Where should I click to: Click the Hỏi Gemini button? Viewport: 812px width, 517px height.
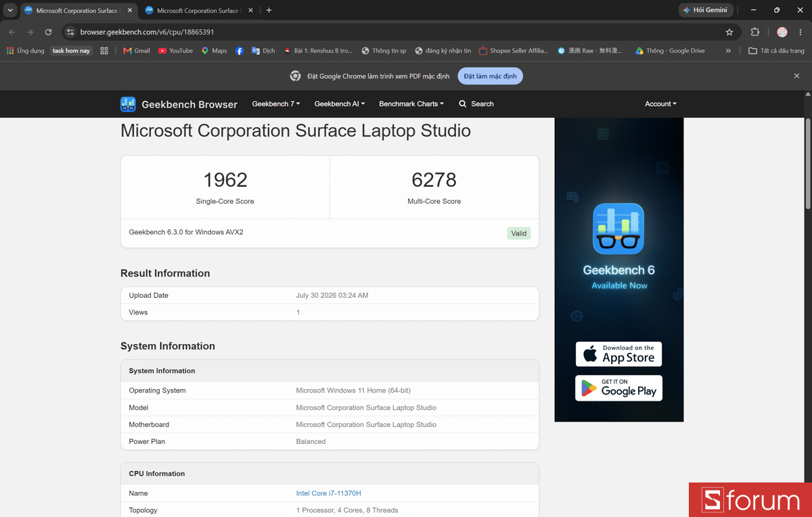(705, 10)
